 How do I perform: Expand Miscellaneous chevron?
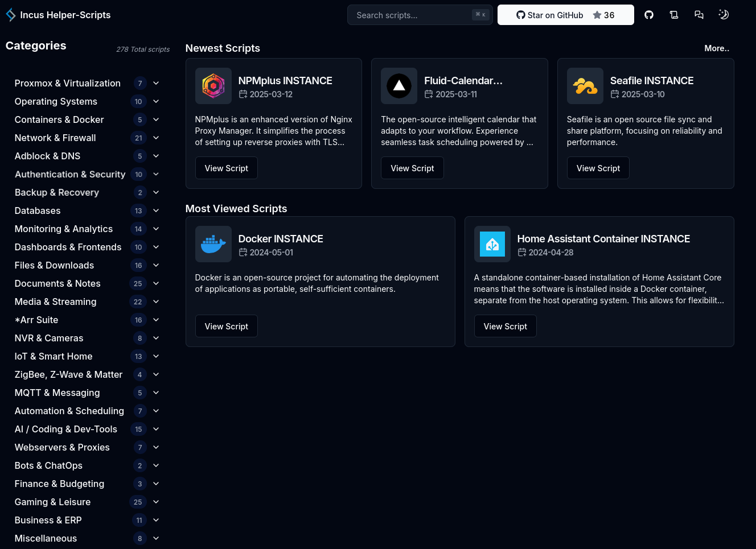pos(156,538)
